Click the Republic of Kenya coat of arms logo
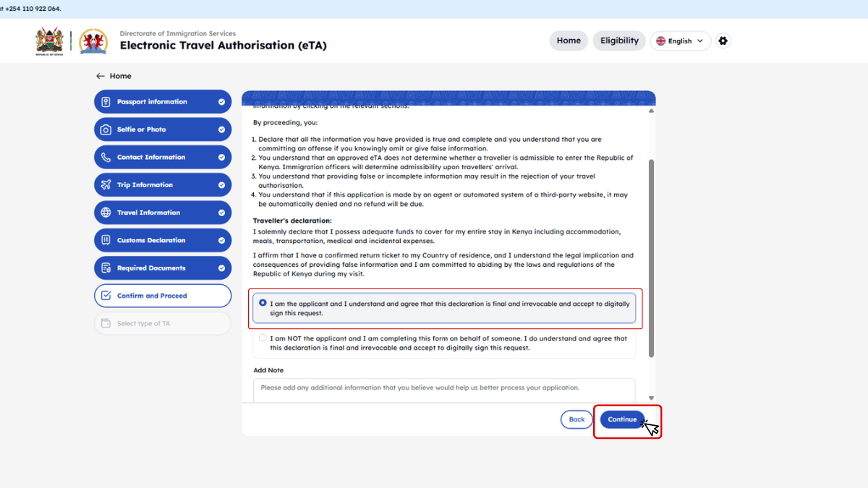The image size is (868, 488). click(x=50, y=41)
